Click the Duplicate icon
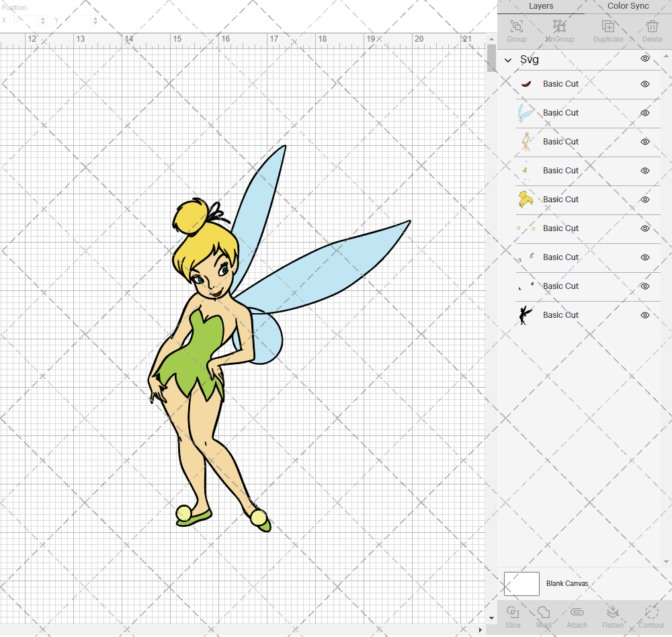 coord(607,27)
